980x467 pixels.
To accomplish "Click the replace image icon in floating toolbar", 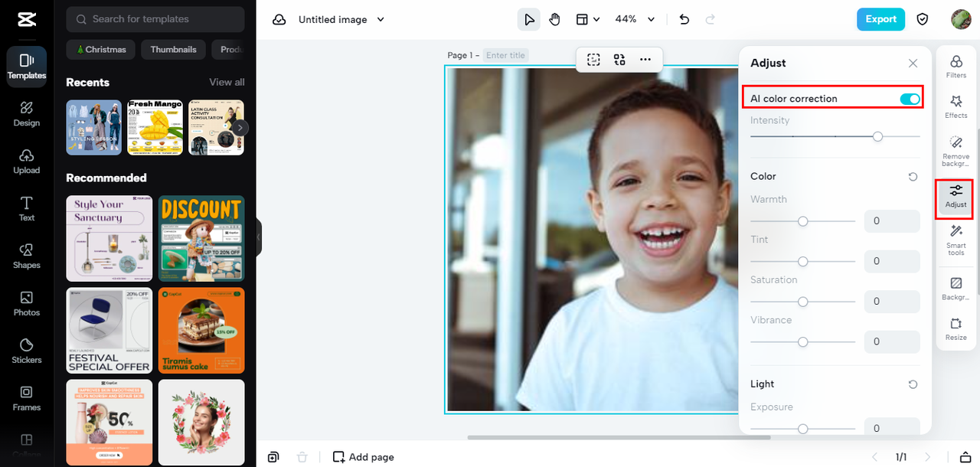I will click(x=619, y=60).
